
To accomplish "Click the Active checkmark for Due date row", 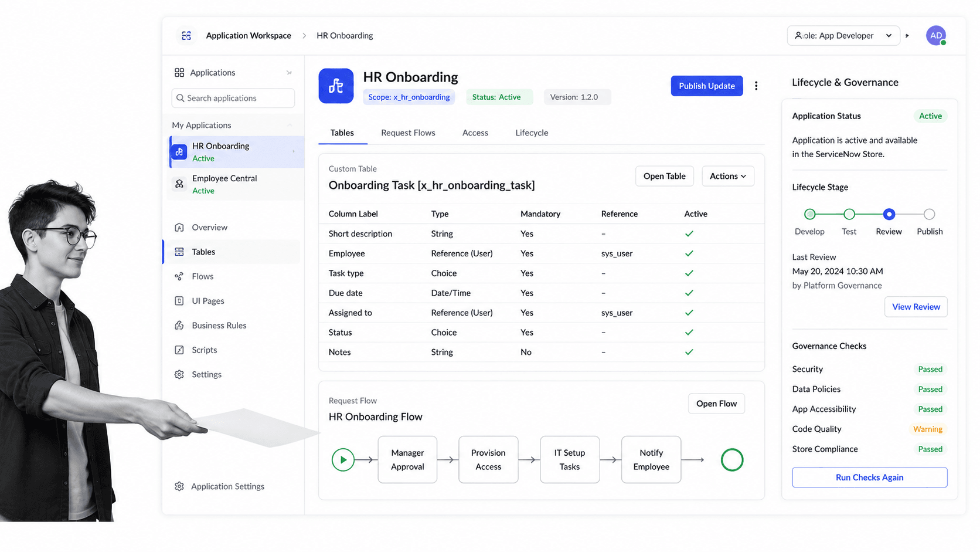I will 689,293.
